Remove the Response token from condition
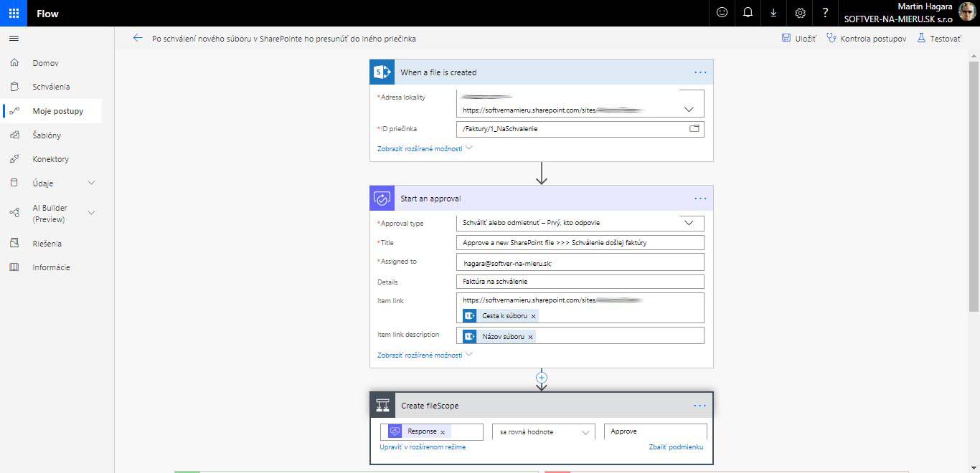Image resolution: width=980 pixels, height=473 pixels. coord(443,432)
